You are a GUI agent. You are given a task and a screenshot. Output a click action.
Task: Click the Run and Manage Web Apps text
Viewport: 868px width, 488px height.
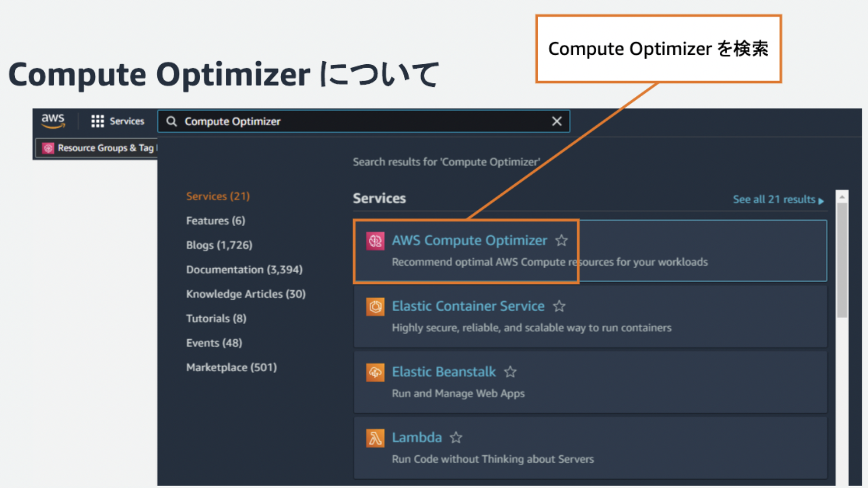click(x=458, y=394)
